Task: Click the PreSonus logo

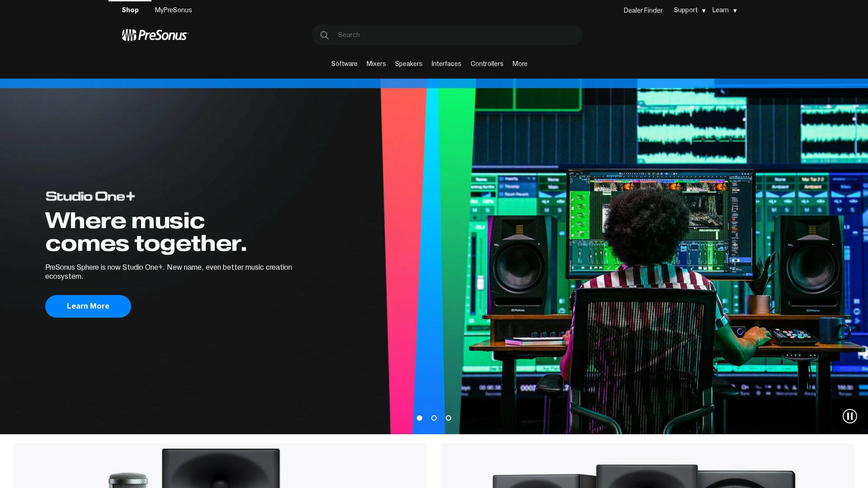Action: 155,34
